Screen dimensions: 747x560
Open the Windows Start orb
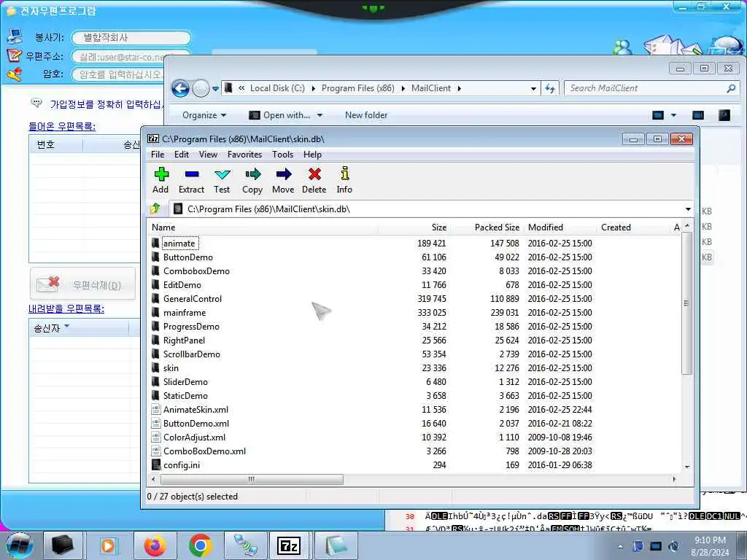(20, 545)
